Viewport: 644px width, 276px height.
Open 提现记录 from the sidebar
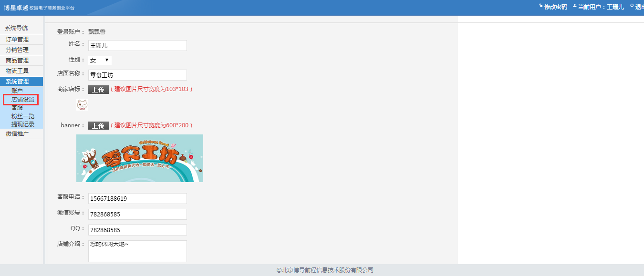point(23,124)
